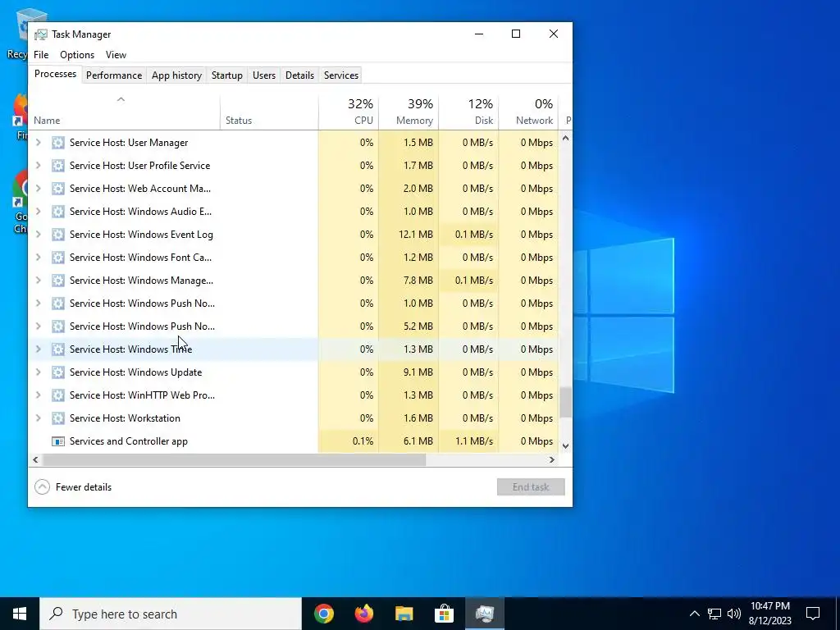Screen dimensions: 840x630
Task: Open the Windows Start menu
Action: (20, 614)
